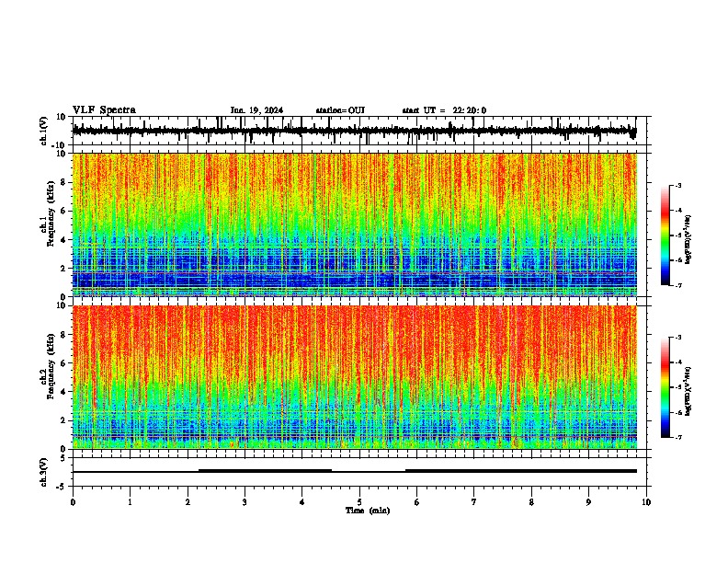
Task: Click the ch.1 color bar log(PSD) label
Action: (688, 240)
